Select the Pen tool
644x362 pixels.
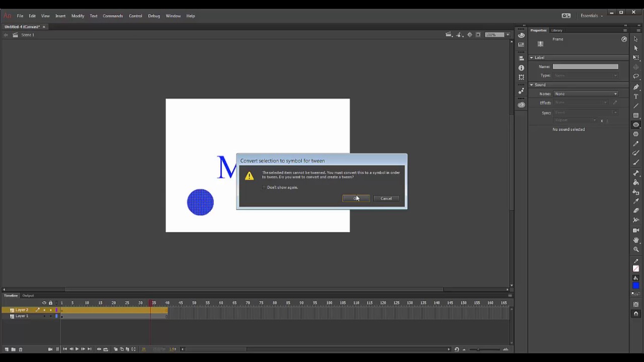tap(636, 87)
